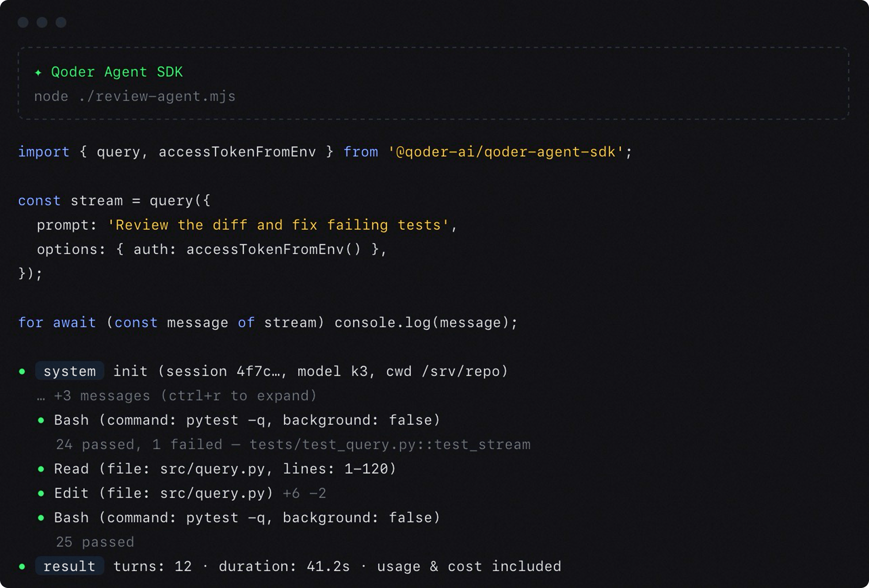Viewport: 869px width, 588px height.
Task: Click the green dot beside the result badge
Action: (22, 566)
